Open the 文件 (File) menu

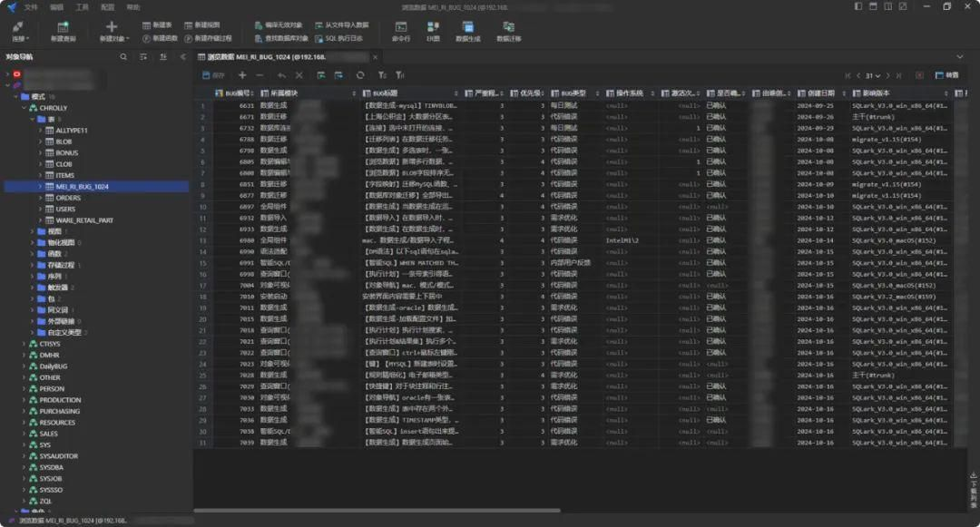tap(31, 7)
